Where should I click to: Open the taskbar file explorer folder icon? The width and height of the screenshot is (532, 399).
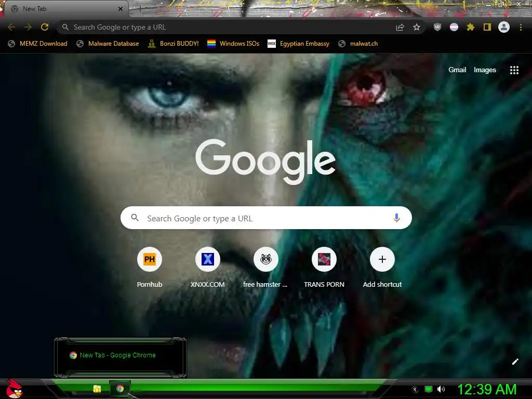coord(97,389)
